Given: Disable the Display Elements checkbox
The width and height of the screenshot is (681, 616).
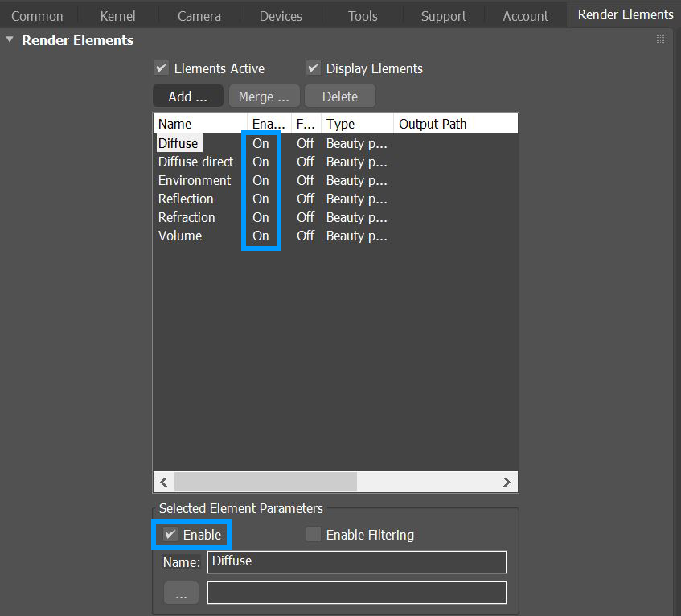Looking at the screenshot, I should tap(313, 68).
